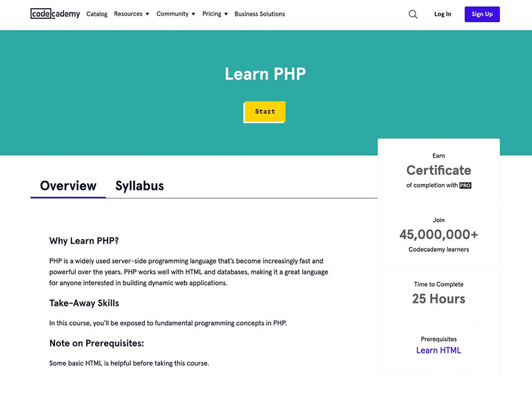Click the Learn PHP course title

265,74
